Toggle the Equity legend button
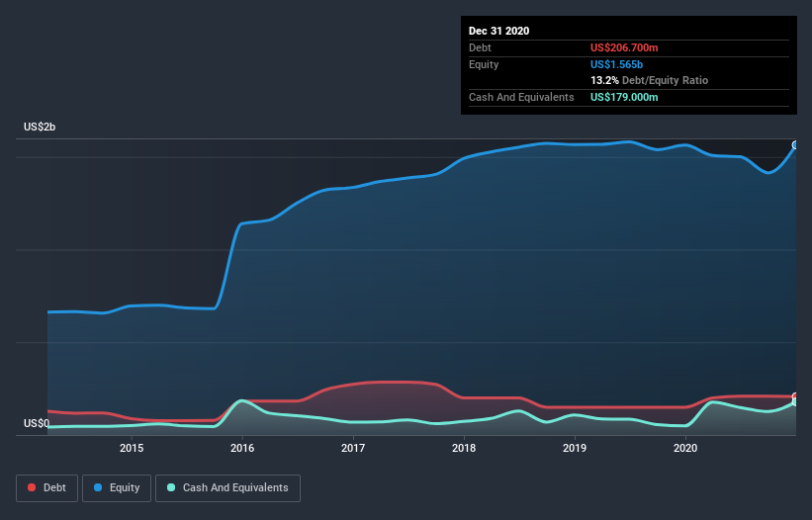Image resolution: width=812 pixels, height=520 pixels. point(117,488)
